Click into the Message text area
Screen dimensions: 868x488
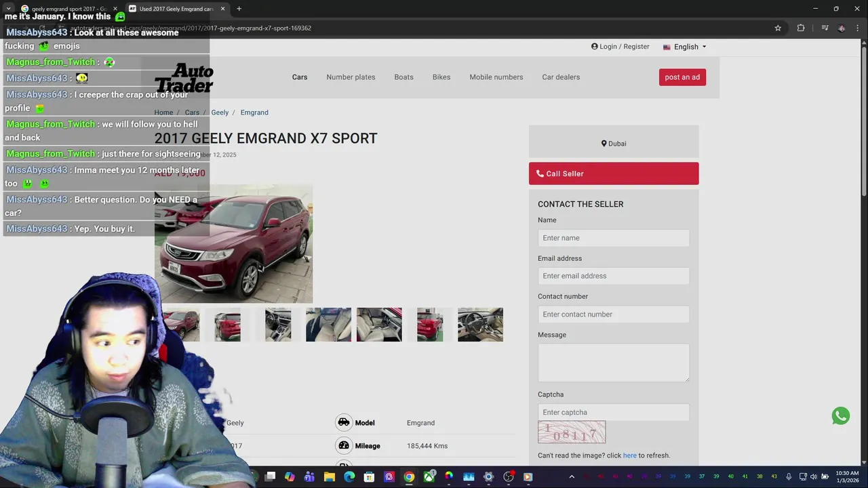pyautogui.click(x=614, y=363)
